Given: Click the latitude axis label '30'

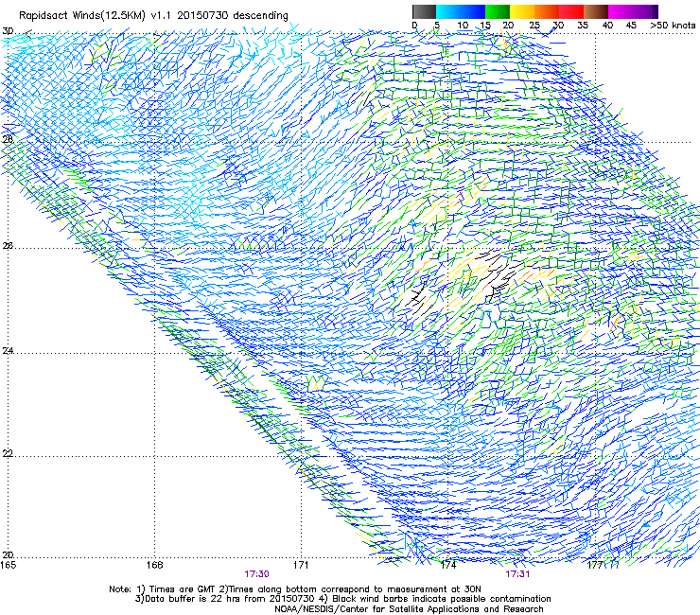Looking at the screenshot, I should [x=8, y=31].
